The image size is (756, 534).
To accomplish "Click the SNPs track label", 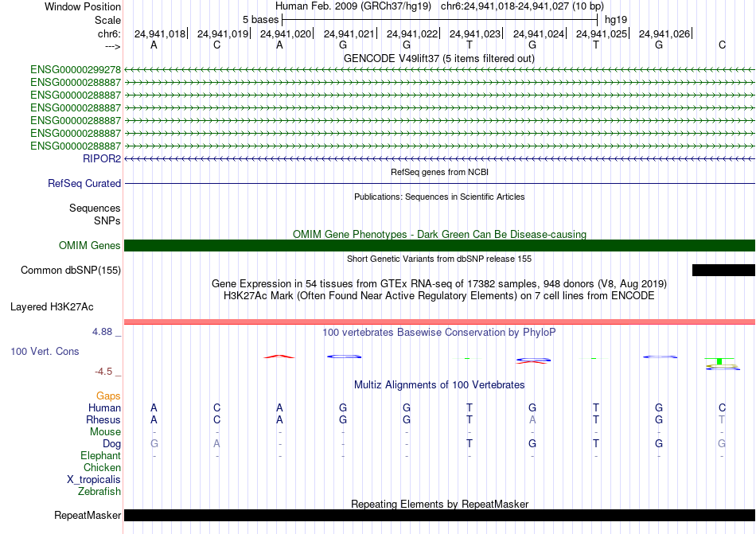I will coord(107,220).
